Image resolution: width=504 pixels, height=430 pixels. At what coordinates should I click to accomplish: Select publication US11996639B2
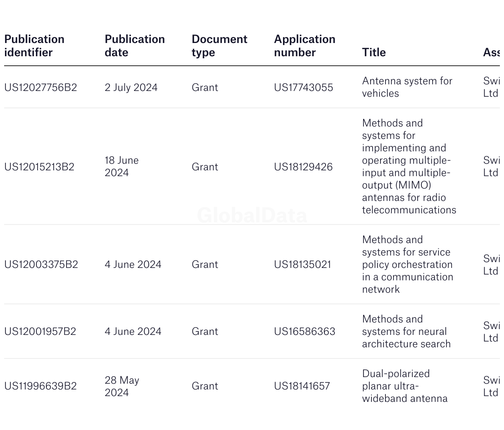(x=40, y=386)
